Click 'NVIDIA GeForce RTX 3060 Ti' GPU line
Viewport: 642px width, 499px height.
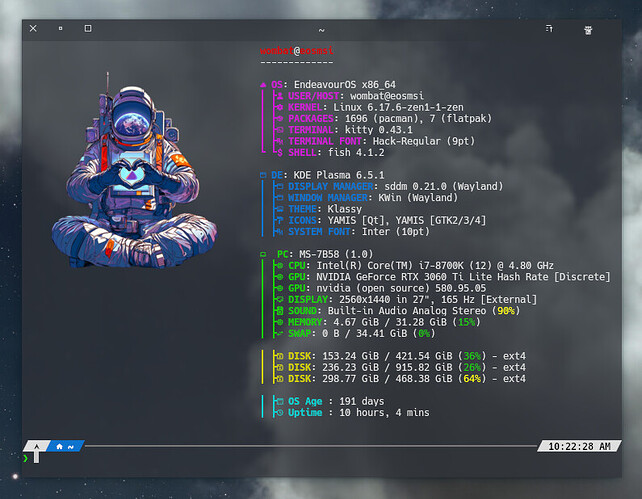463,277
